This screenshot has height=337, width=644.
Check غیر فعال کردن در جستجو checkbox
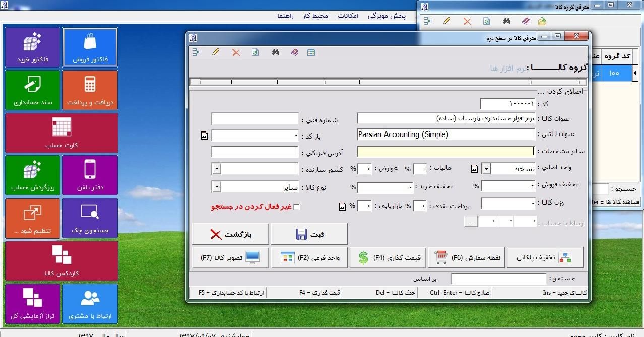point(296,207)
